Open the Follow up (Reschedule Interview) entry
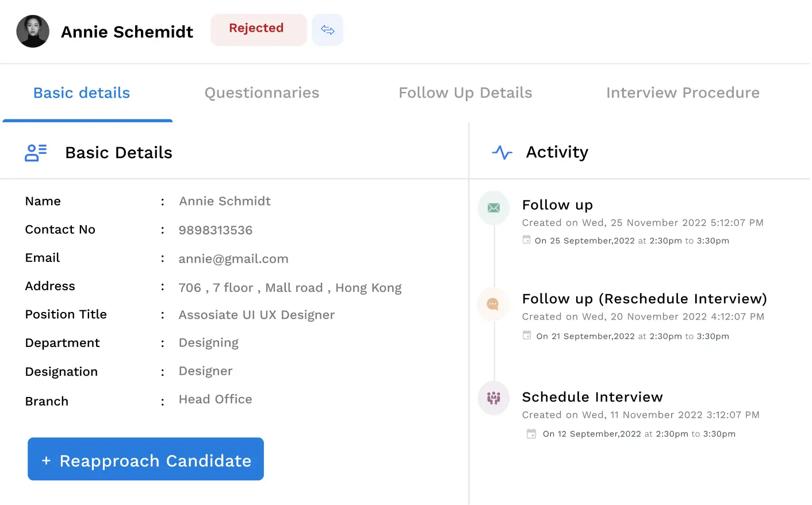Viewport: 812px width, 505px height. tap(644, 299)
